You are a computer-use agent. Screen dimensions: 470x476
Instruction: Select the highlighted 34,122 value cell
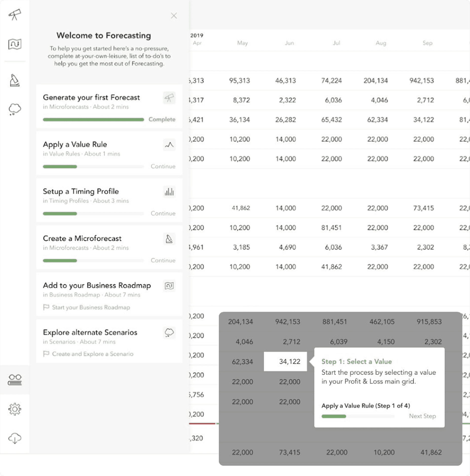(x=285, y=361)
